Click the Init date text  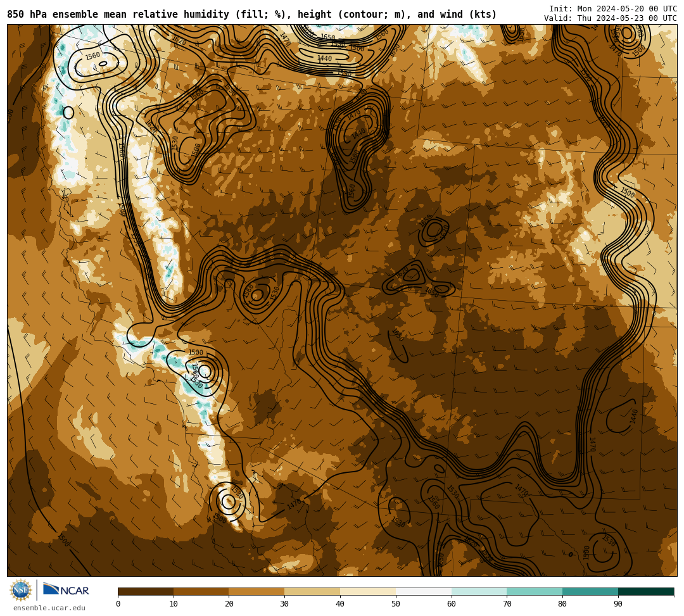tap(613, 9)
